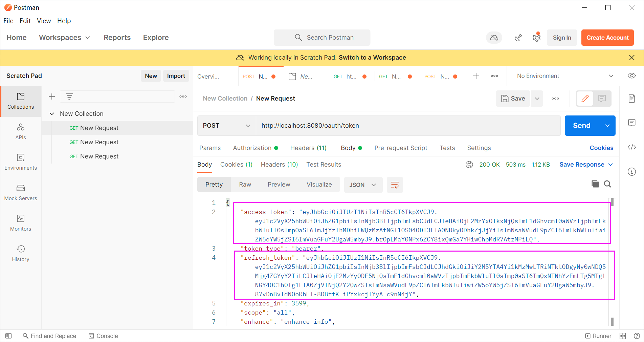Open the Cookies link near Settings
The width and height of the screenshot is (644, 342).
[x=601, y=148]
